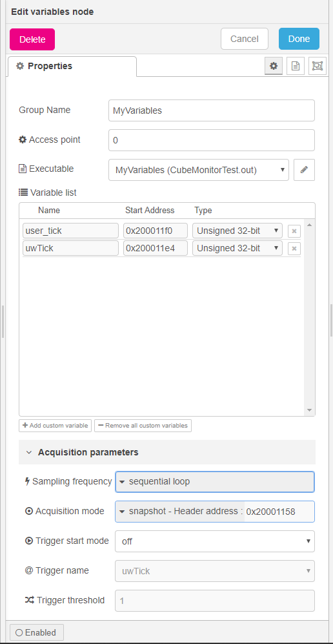Open the Trigger name dropdown
333x644 pixels.
click(215, 571)
